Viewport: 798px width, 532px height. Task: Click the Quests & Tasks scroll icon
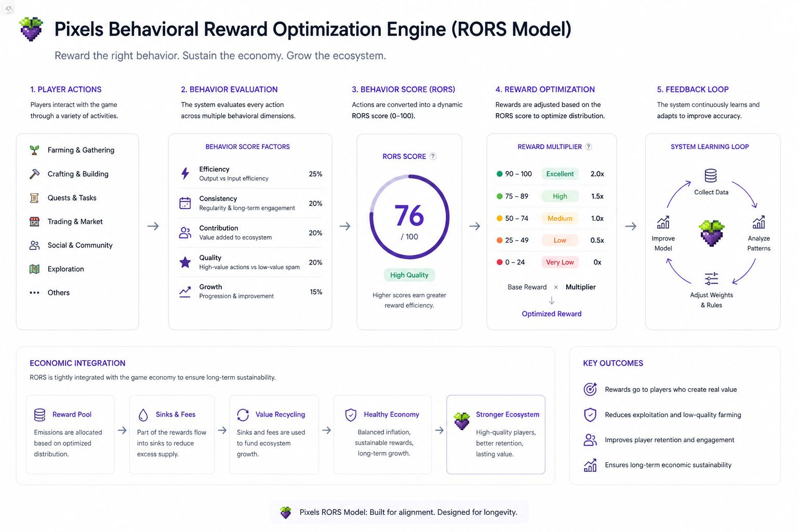pos(34,198)
